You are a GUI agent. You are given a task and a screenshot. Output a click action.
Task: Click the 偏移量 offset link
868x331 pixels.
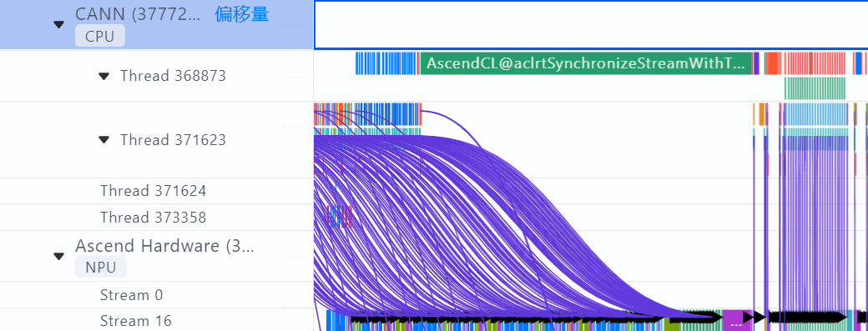pyautogui.click(x=242, y=15)
